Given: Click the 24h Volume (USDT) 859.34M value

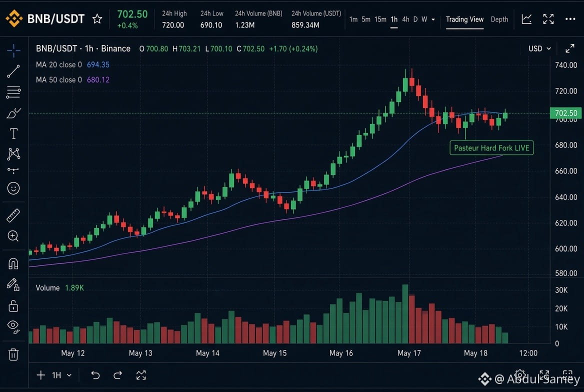Looking at the screenshot, I should [x=305, y=25].
